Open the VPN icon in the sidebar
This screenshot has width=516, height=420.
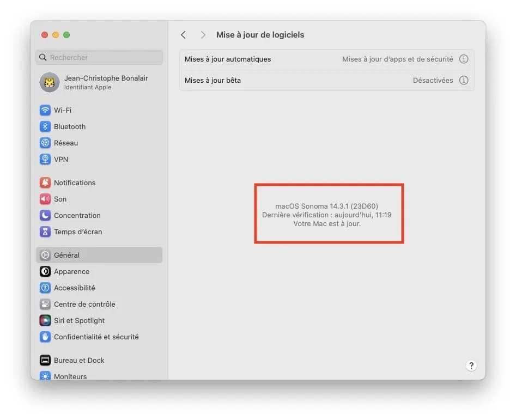tap(45, 159)
